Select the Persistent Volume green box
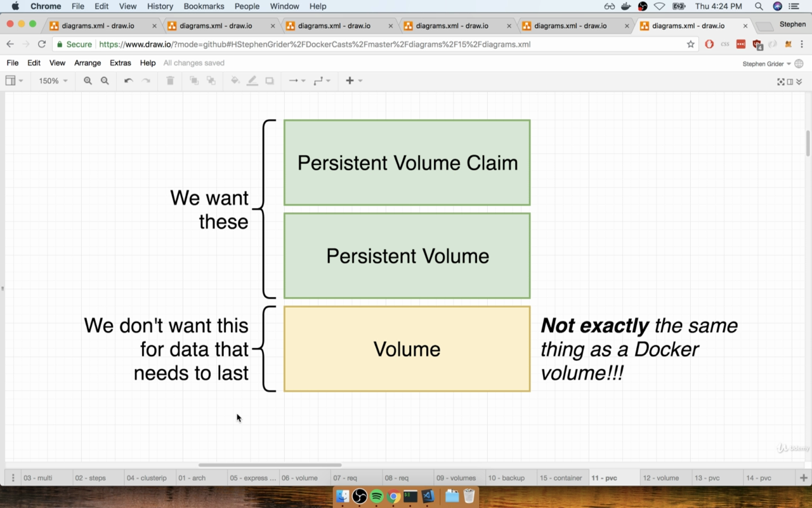 [407, 256]
